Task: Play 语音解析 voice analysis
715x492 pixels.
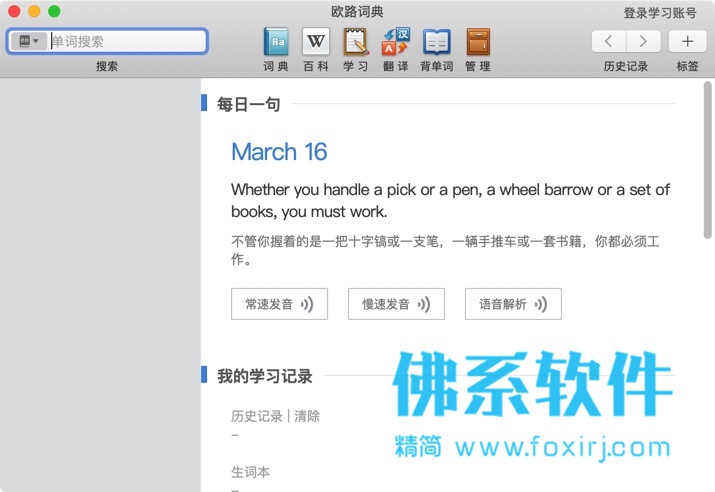Action: (x=513, y=304)
